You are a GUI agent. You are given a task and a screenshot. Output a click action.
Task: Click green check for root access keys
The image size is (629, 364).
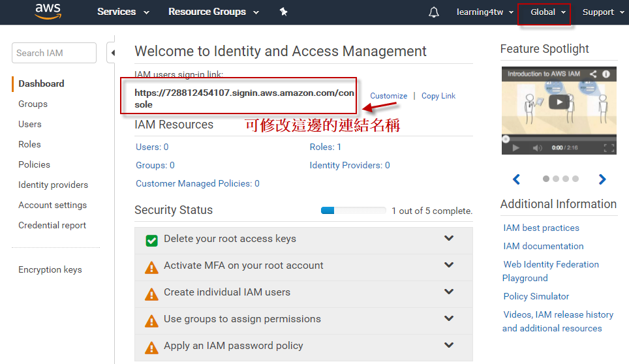point(151,240)
